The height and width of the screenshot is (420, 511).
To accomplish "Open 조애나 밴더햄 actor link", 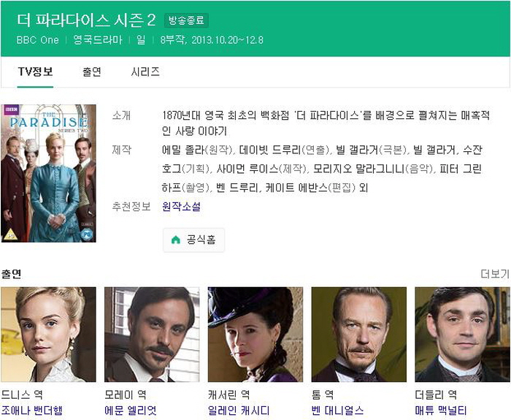I will pos(32,411).
